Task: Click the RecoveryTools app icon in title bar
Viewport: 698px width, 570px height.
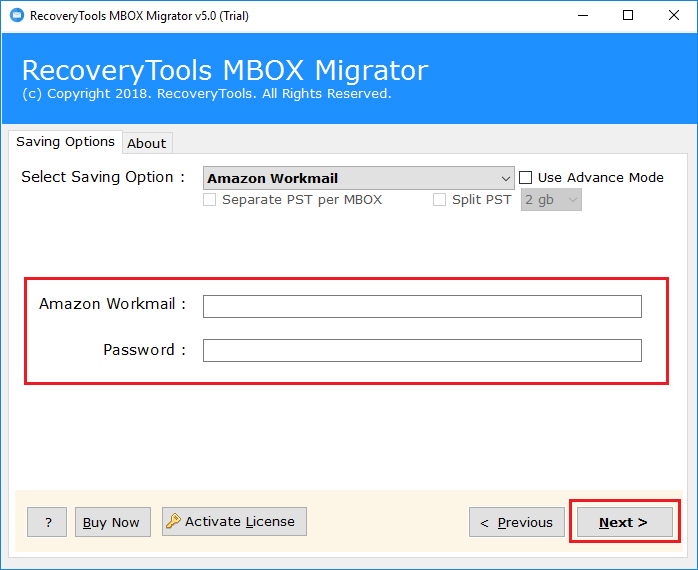Action: point(16,15)
